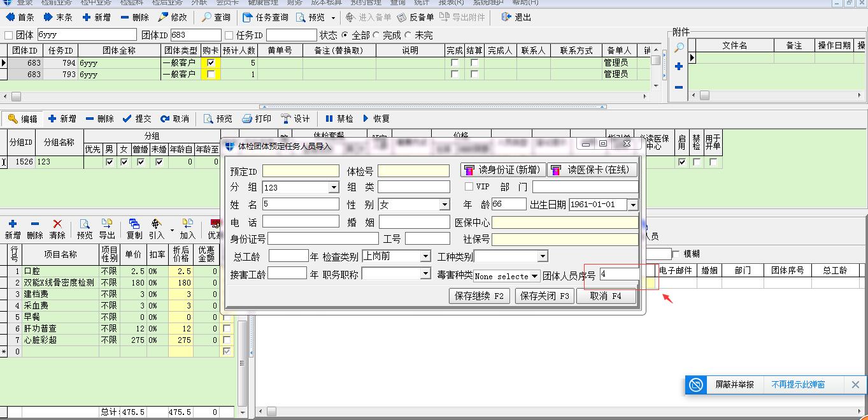Click the 附件 panel minus icon
Viewport: 868px width, 420px height.
(679, 87)
